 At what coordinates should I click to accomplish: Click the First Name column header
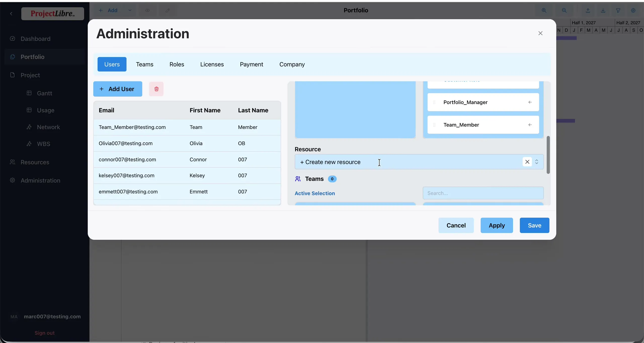(x=205, y=110)
